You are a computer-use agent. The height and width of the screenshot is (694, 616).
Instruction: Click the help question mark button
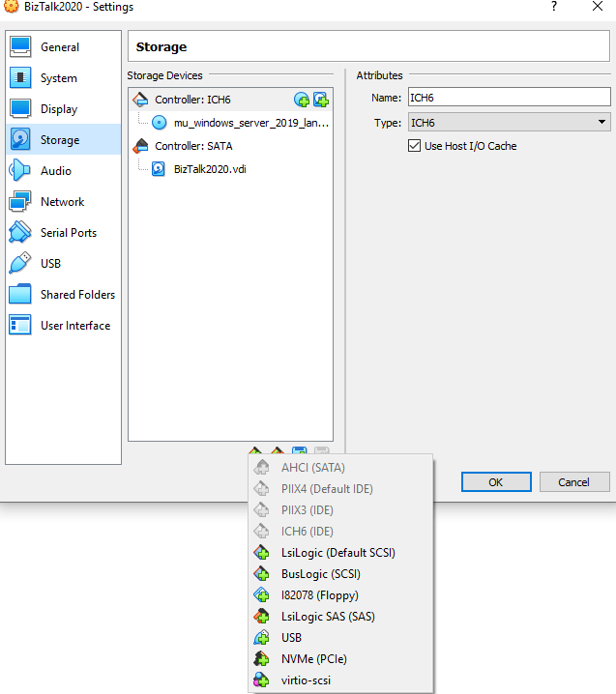(554, 7)
